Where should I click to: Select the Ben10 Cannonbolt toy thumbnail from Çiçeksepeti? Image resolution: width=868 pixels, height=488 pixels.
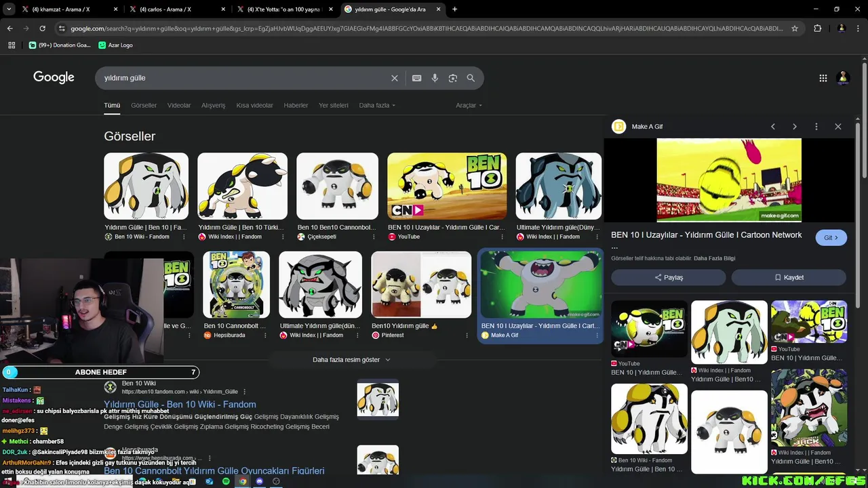tap(337, 186)
